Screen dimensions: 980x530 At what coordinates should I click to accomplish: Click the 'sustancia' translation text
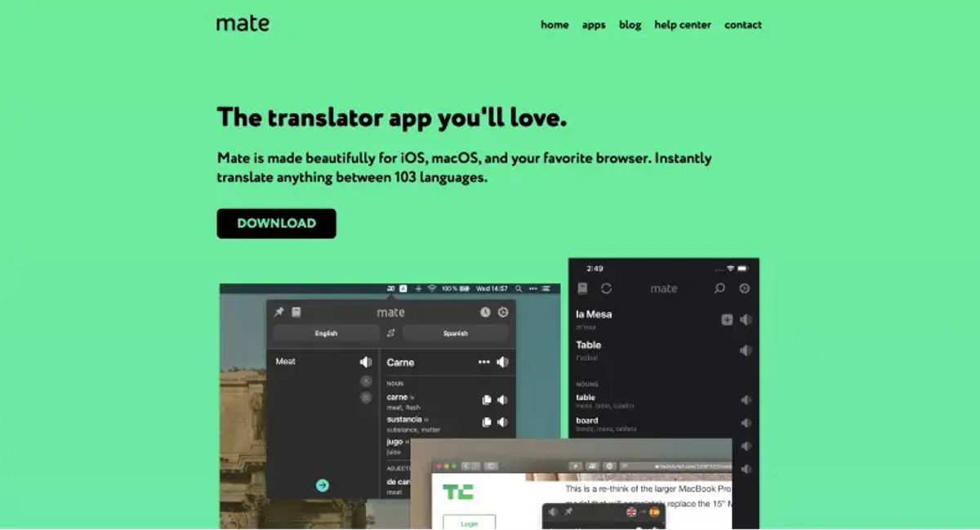pos(404,419)
